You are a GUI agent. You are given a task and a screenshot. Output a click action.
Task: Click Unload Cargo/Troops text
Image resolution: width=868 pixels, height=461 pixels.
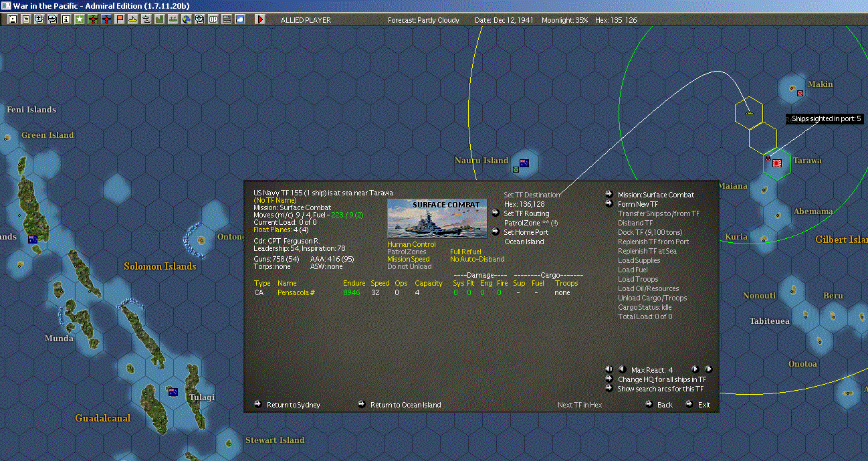[x=652, y=298]
